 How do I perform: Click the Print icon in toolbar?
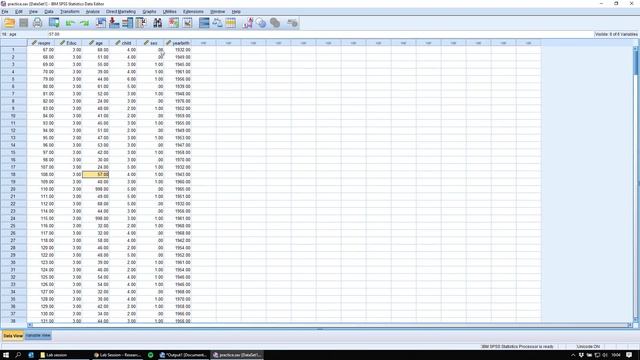[38, 23]
